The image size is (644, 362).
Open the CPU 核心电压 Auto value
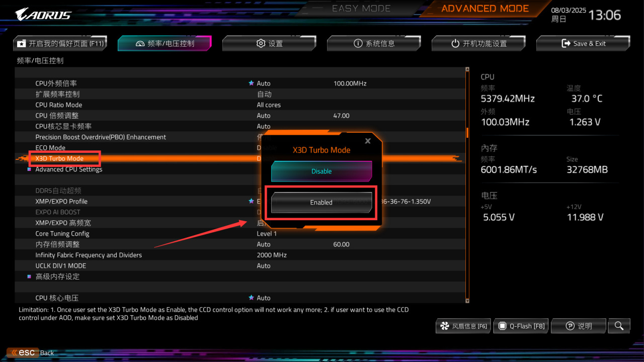pos(264,298)
